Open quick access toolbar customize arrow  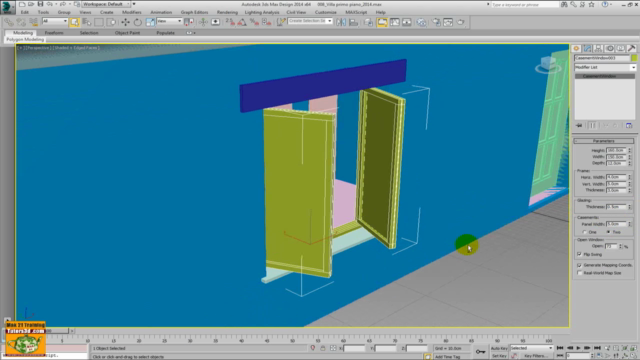pos(134,4)
